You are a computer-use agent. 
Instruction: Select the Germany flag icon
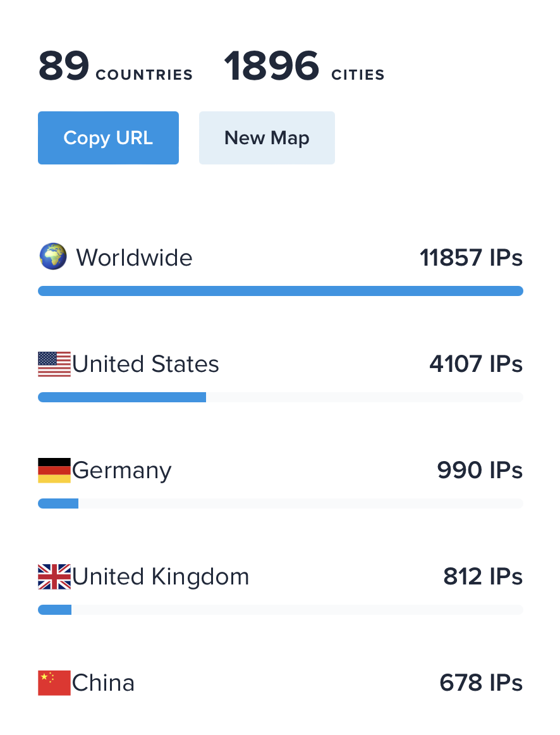[54, 471]
